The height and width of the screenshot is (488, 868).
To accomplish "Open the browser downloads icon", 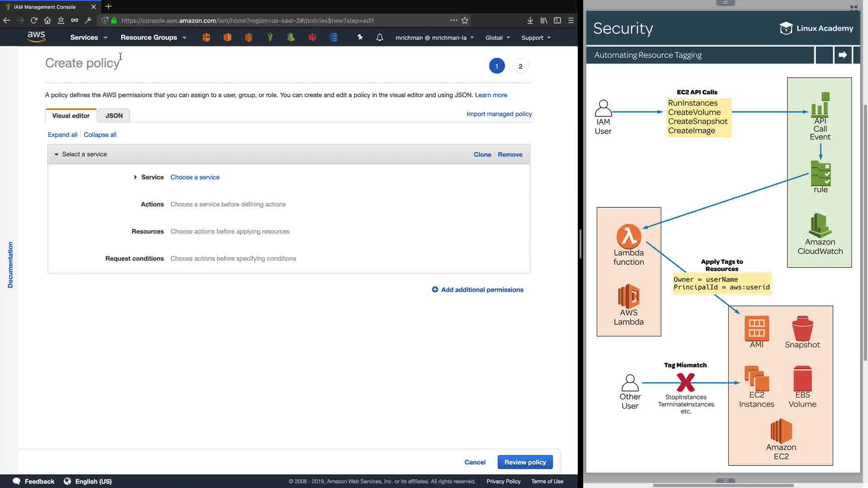I will tap(530, 20).
